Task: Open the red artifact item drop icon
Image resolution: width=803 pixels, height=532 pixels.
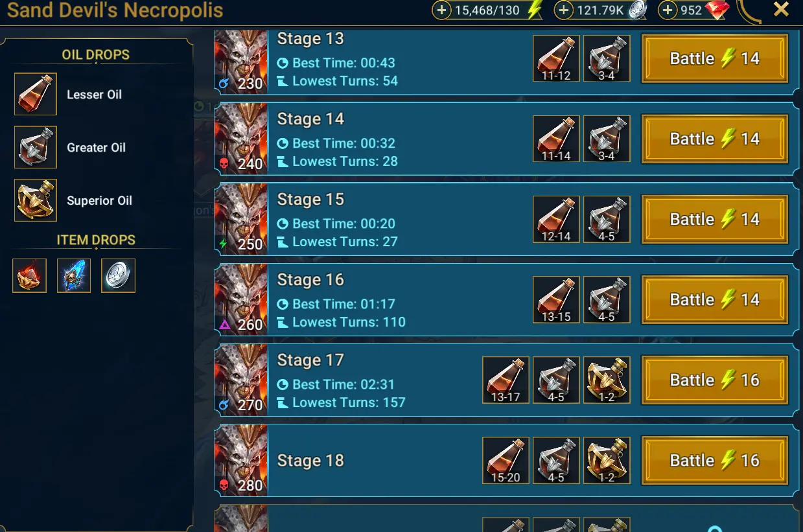Action: (x=30, y=275)
